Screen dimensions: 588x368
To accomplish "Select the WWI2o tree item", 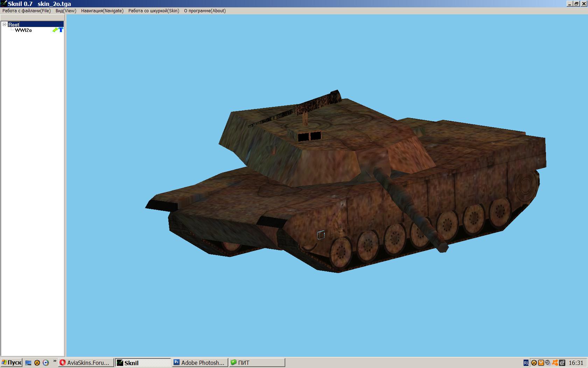I will 23,30.
